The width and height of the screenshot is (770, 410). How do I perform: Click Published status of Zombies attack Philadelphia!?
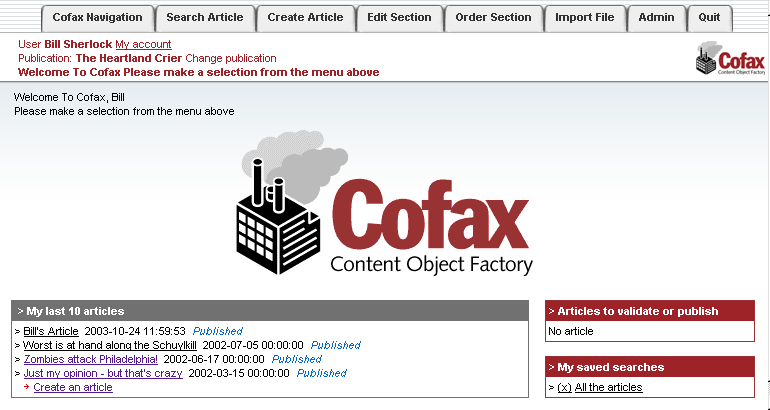[297, 359]
